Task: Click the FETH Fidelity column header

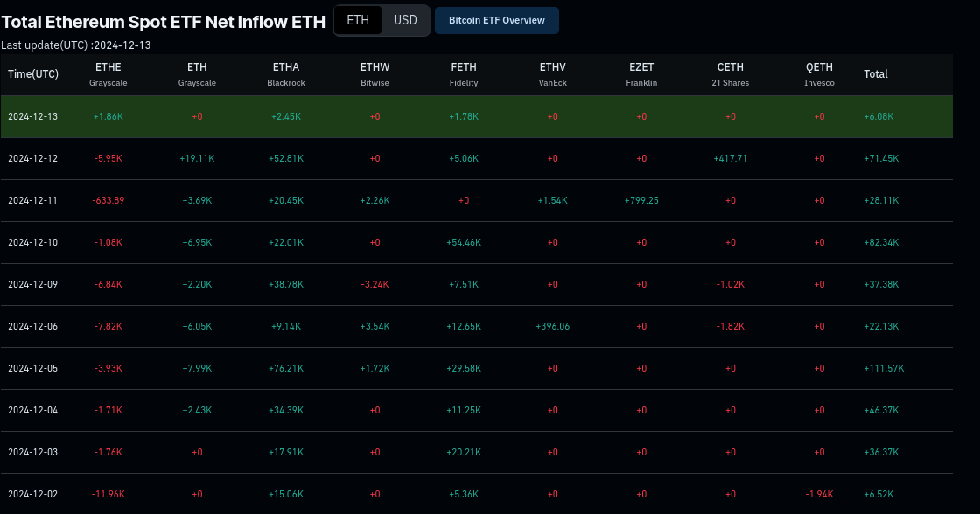Action: (x=464, y=74)
